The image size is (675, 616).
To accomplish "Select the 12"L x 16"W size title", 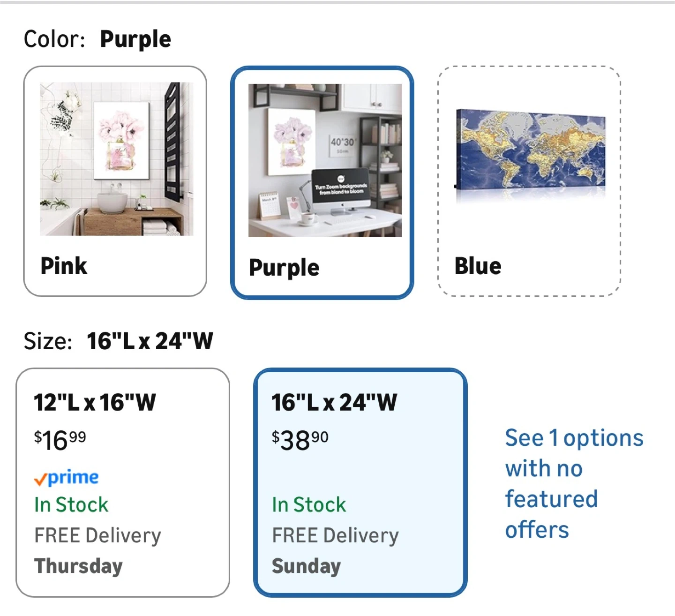I will 95,402.
